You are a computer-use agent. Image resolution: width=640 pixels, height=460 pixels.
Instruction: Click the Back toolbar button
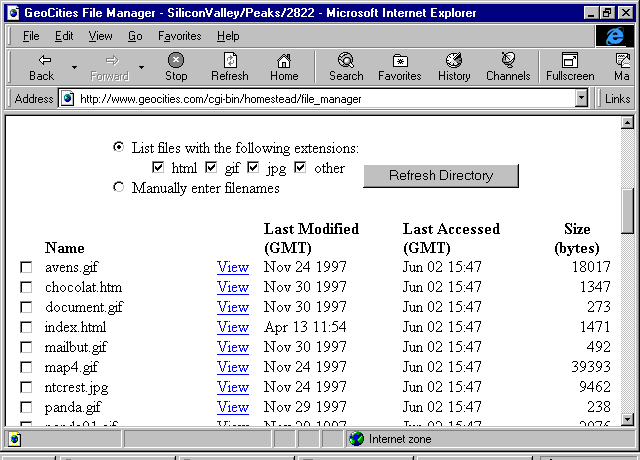click(x=42, y=67)
